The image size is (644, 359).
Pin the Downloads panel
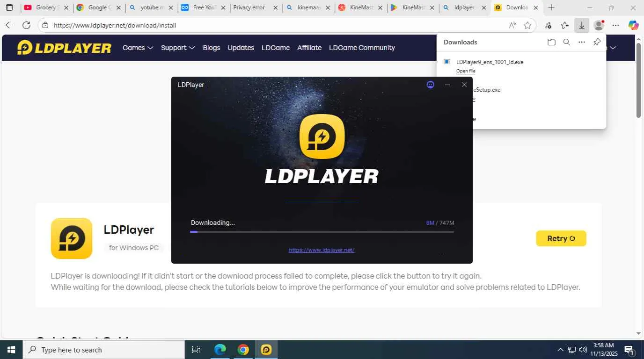point(597,42)
